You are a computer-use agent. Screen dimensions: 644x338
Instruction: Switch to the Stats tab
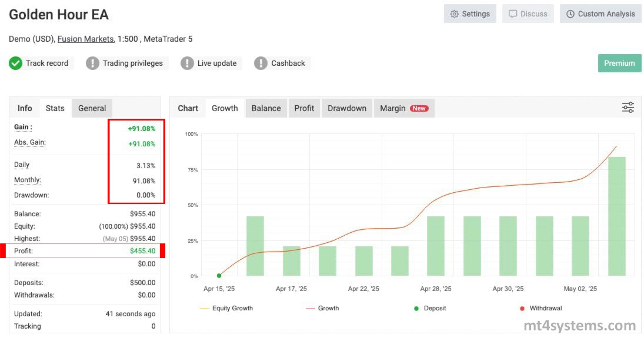(55, 108)
